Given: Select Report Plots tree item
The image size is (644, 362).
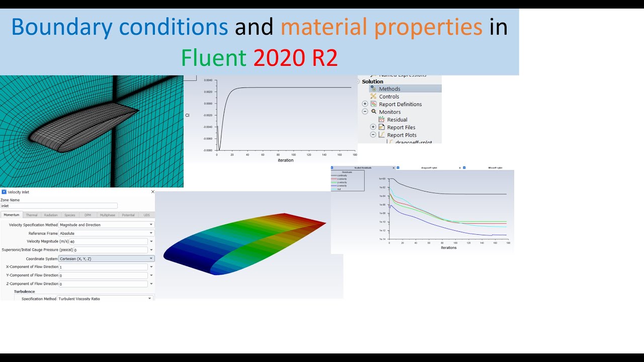Looking at the screenshot, I should click(401, 135).
